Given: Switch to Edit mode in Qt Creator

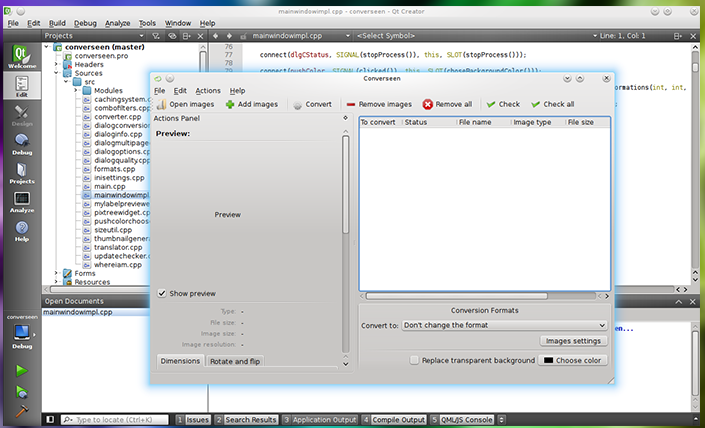Looking at the screenshot, I should pos(22,85).
